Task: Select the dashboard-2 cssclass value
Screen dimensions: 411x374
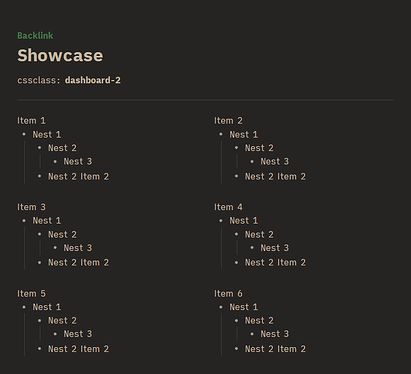Action: 93,80
